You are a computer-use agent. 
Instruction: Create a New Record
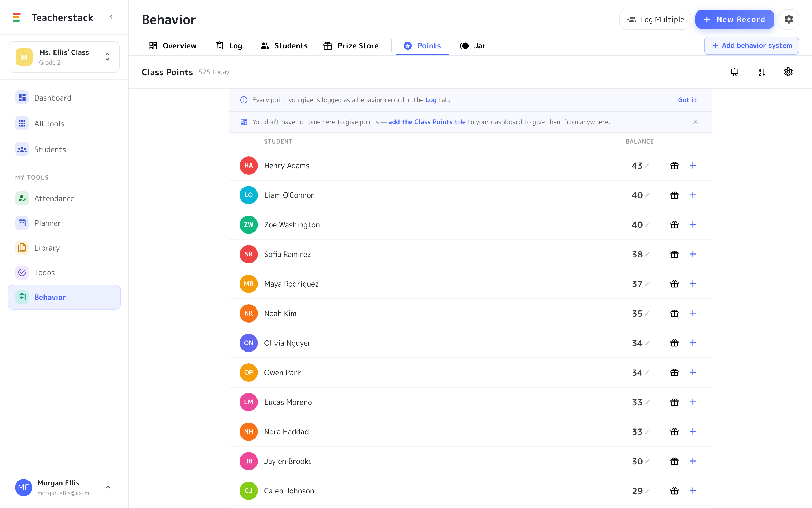(x=734, y=19)
